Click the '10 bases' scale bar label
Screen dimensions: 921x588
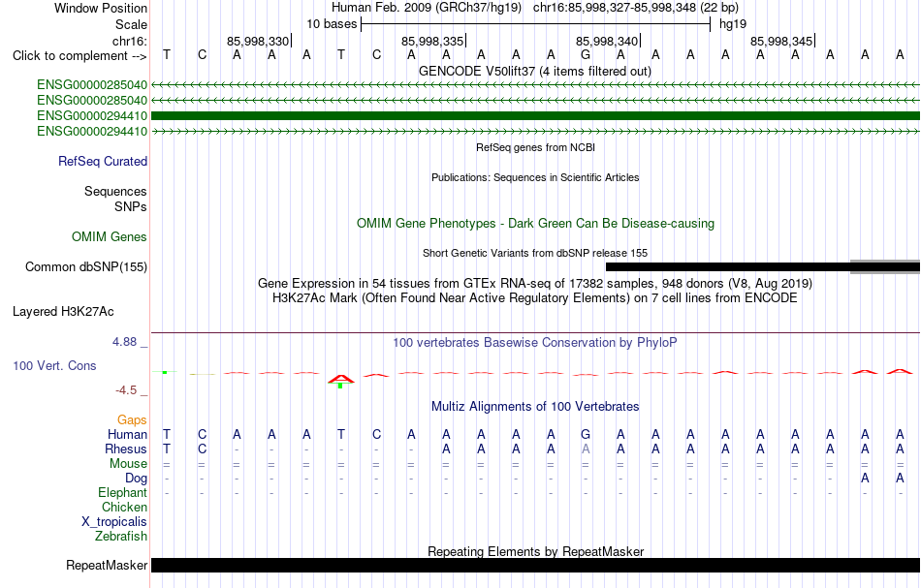click(x=332, y=24)
